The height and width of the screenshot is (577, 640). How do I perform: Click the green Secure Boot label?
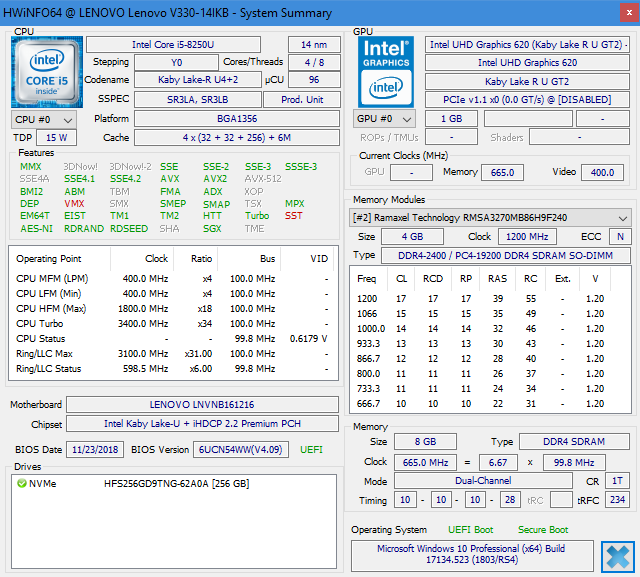click(543, 530)
